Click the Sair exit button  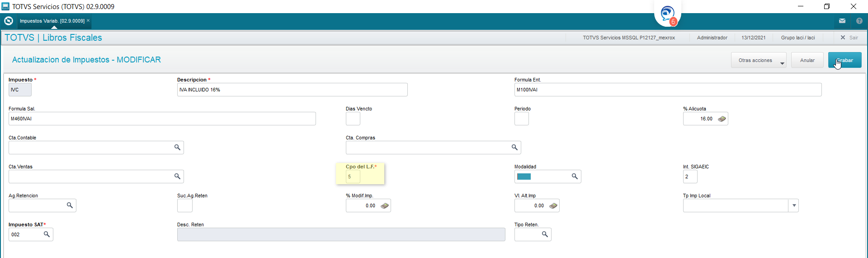click(849, 38)
